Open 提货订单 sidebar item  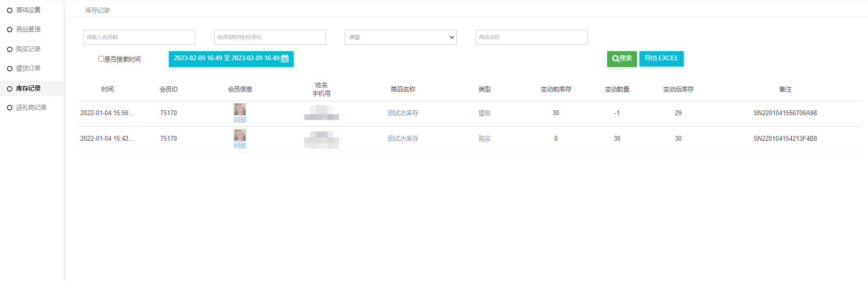pos(28,68)
